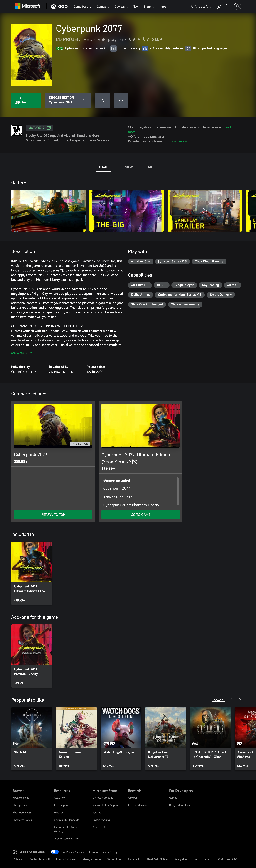Open the ESRB Mature 17+ rating details
This screenshot has width=256, height=868.
point(39,128)
